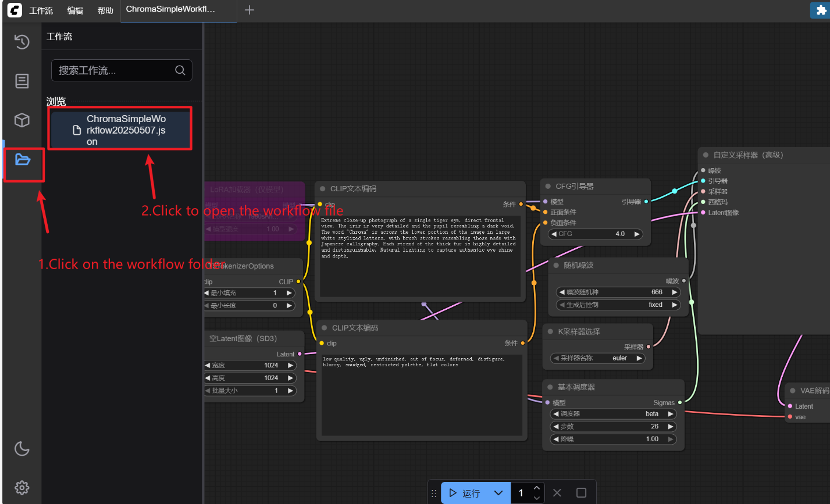This screenshot has width=830, height=504.
Task: Open the model library cube icon
Action: tap(22, 120)
